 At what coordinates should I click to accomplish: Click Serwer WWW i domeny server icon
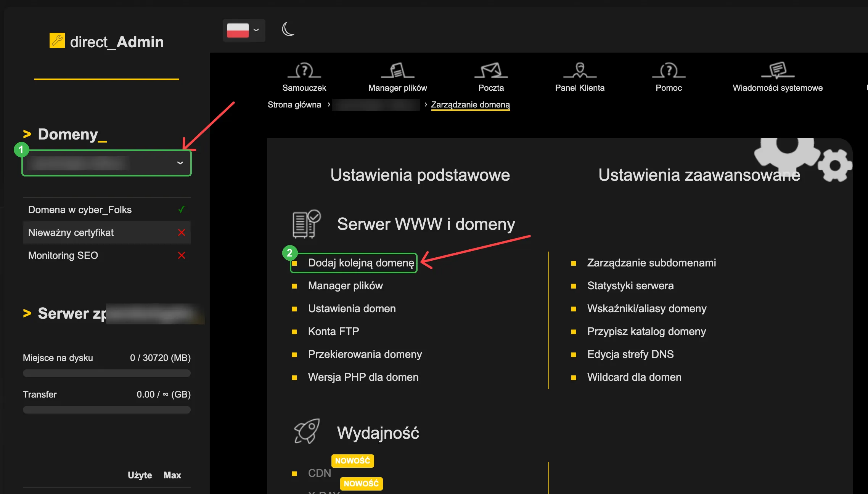(306, 224)
